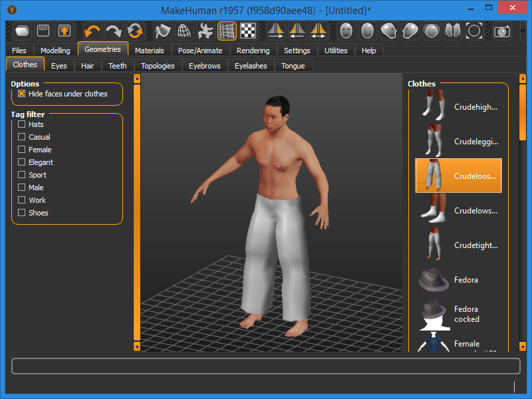The height and width of the screenshot is (399, 532).
Task: Switch to the Hair sub-tab
Action: coord(87,66)
